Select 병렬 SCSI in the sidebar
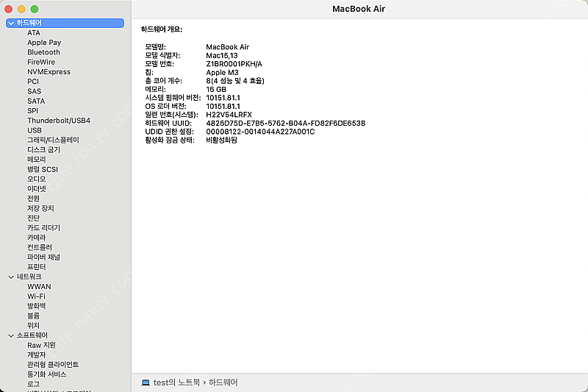Screen dimensions: 588x392 point(43,169)
